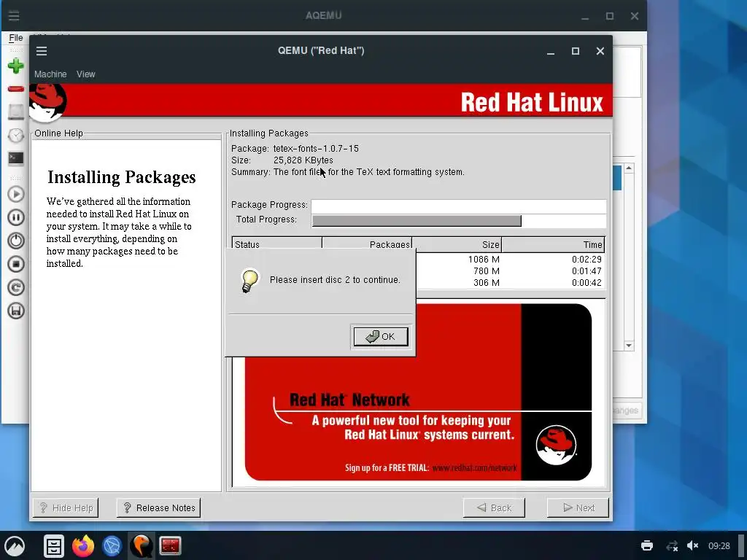Click the Back button in installer
Image resolution: width=747 pixels, height=560 pixels.
[494, 507]
